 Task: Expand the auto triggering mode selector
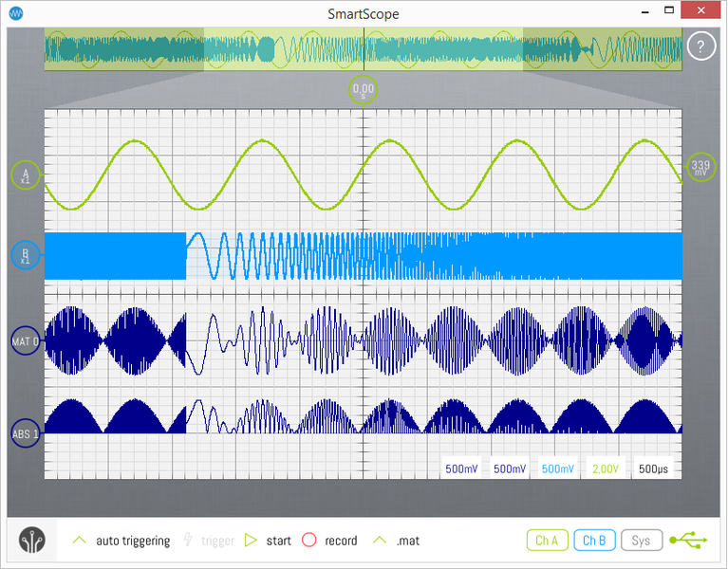[x=121, y=541]
